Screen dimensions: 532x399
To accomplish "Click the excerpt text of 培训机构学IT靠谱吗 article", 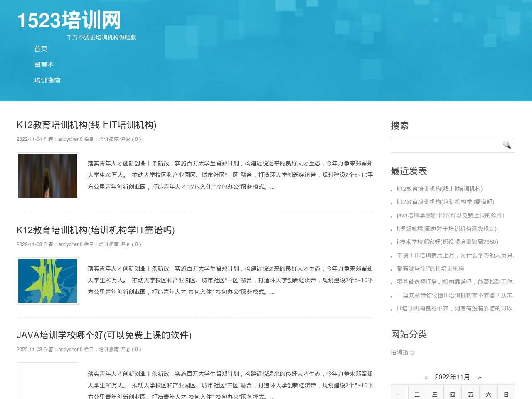I will click(x=230, y=280).
